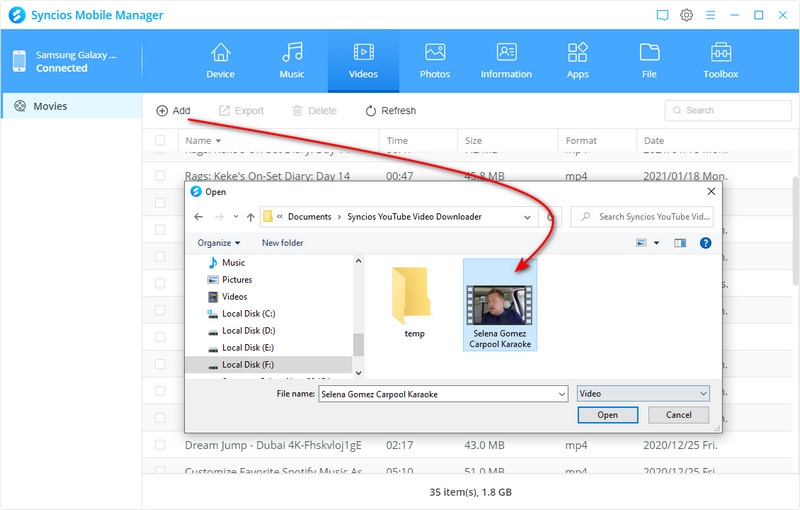Open the Information tab

pos(506,61)
